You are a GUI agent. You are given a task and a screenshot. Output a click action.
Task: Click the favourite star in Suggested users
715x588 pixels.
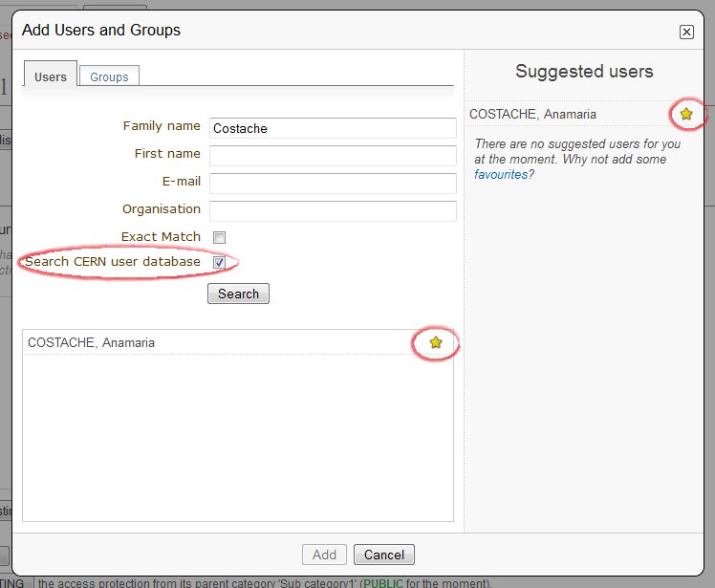685,114
